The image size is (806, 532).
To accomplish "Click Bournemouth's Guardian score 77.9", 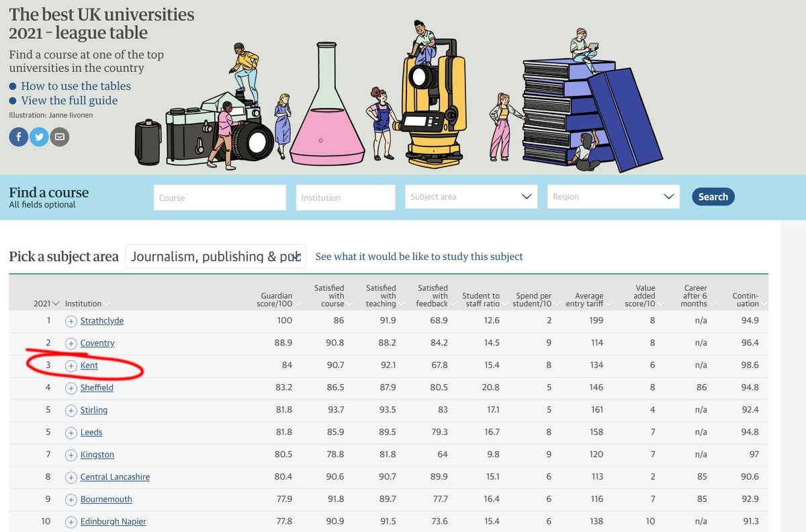I will [283, 500].
